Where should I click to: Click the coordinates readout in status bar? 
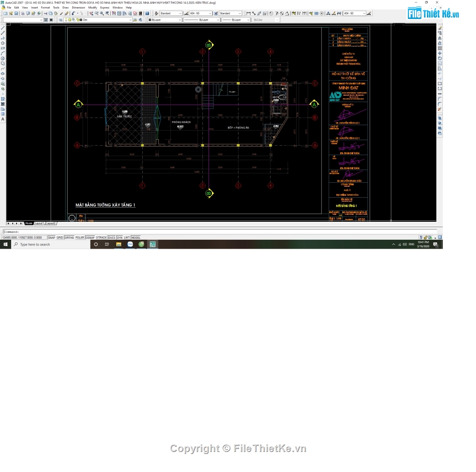24,238
